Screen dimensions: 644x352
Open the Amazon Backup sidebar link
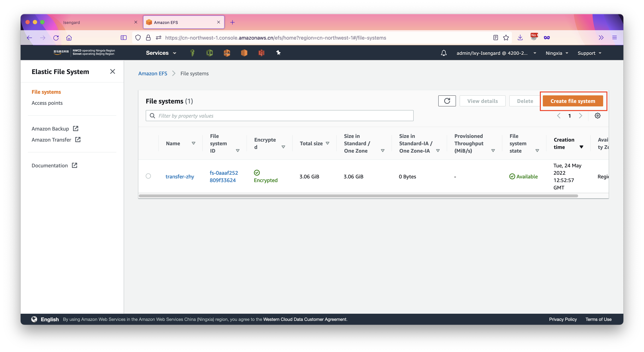[x=55, y=129]
